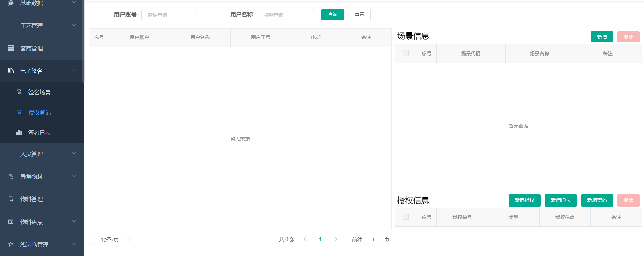This screenshot has height=256, width=644.
Task: Open the 线边仓管理 menu
Action: (x=42, y=244)
